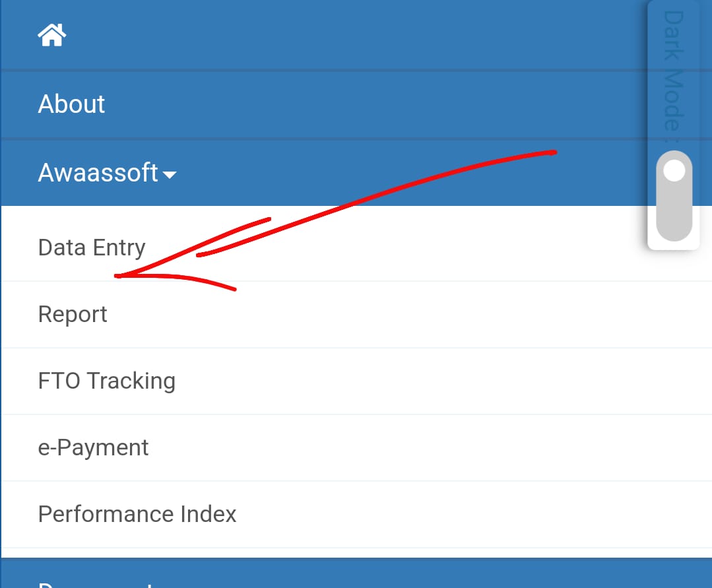Click the white knob of Dark Mode switch
Screen dimensions: 712x588
tap(674, 172)
